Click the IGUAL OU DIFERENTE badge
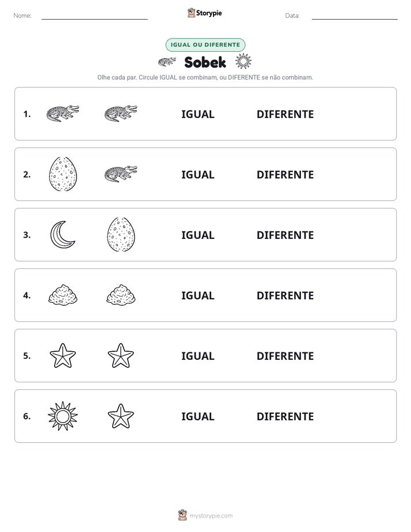 point(205,45)
